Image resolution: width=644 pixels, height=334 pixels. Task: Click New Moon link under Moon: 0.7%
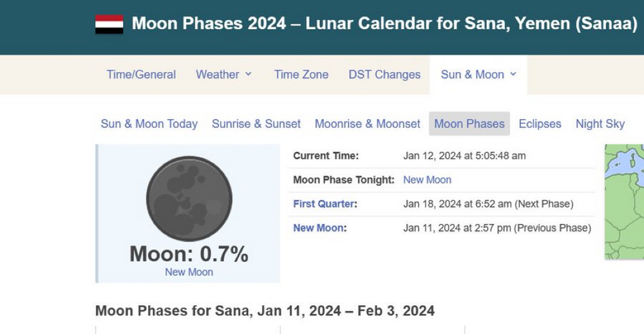pyautogui.click(x=189, y=272)
